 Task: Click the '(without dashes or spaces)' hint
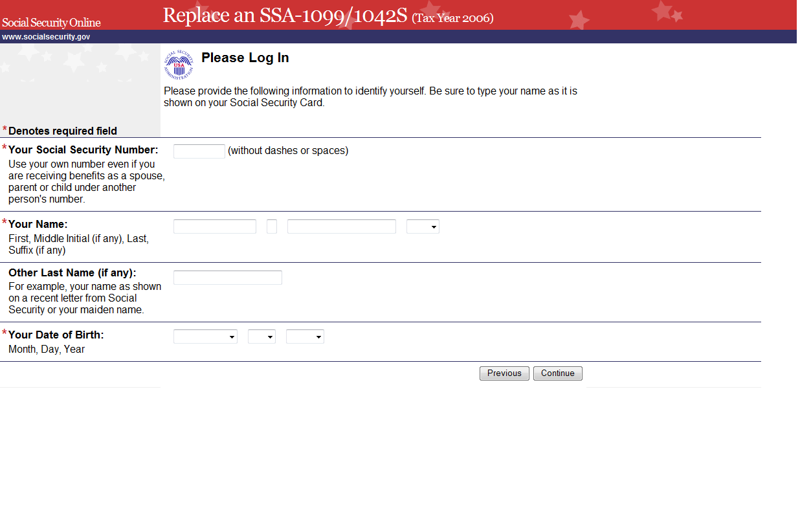[288, 151]
